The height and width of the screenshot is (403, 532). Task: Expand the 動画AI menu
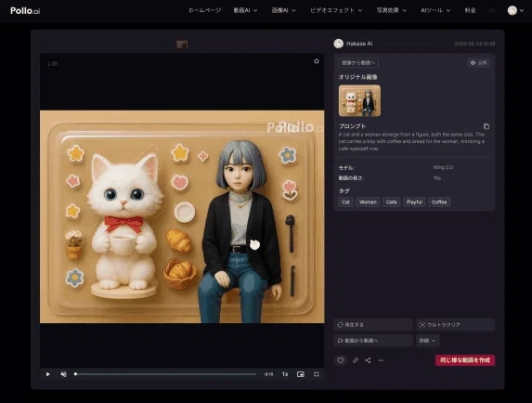point(245,10)
